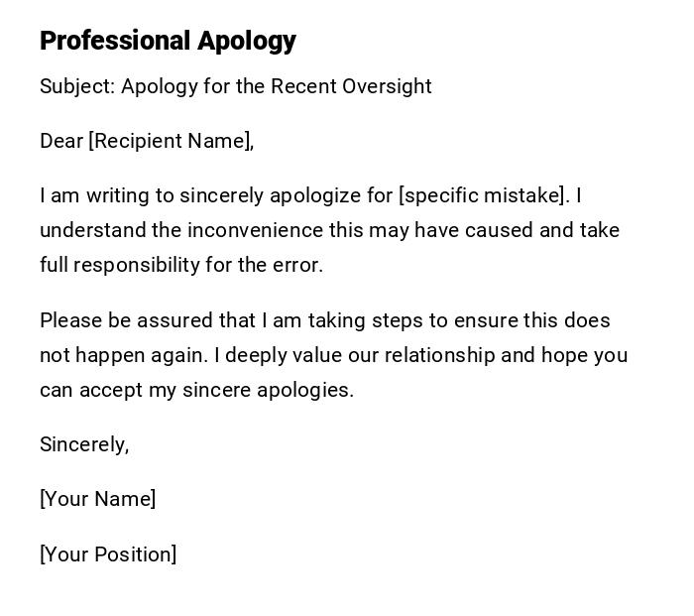This screenshot has width=694, height=616.
Task: Click "Please be assured" paragraph start
Action: click(112, 320)
